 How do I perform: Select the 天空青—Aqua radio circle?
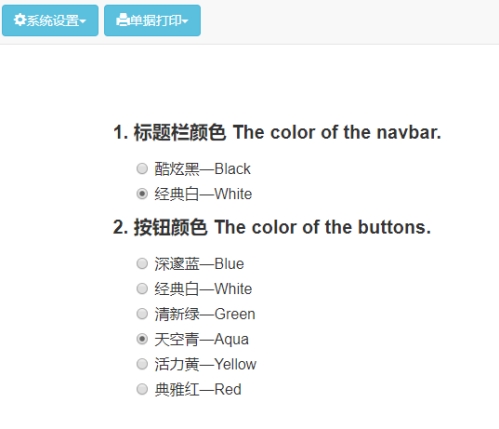142,339
